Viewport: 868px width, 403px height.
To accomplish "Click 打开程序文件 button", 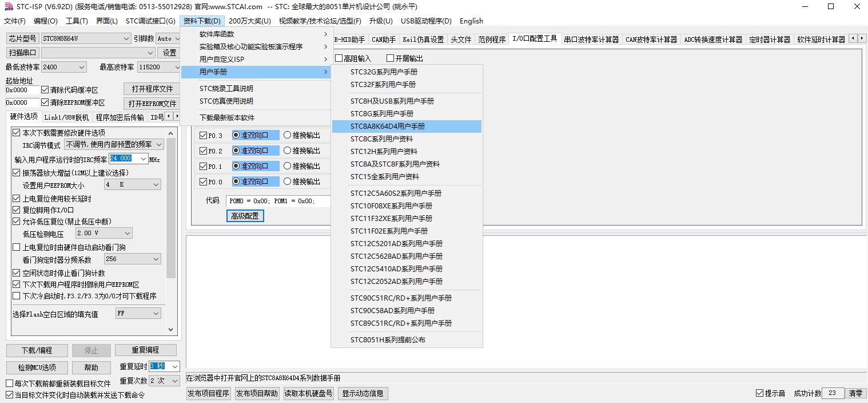I will (152, 89).
